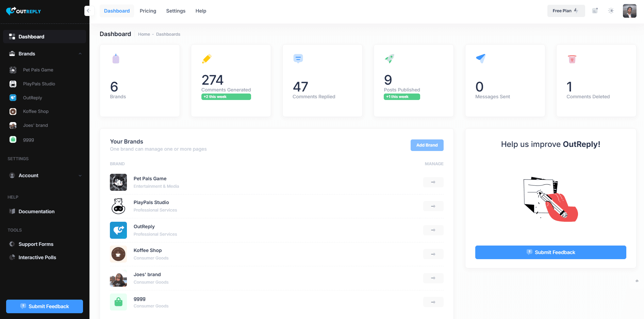Open Pet Pals Game in sidebar
Viewport: 644px width, 319px height.
click(38, 70)
